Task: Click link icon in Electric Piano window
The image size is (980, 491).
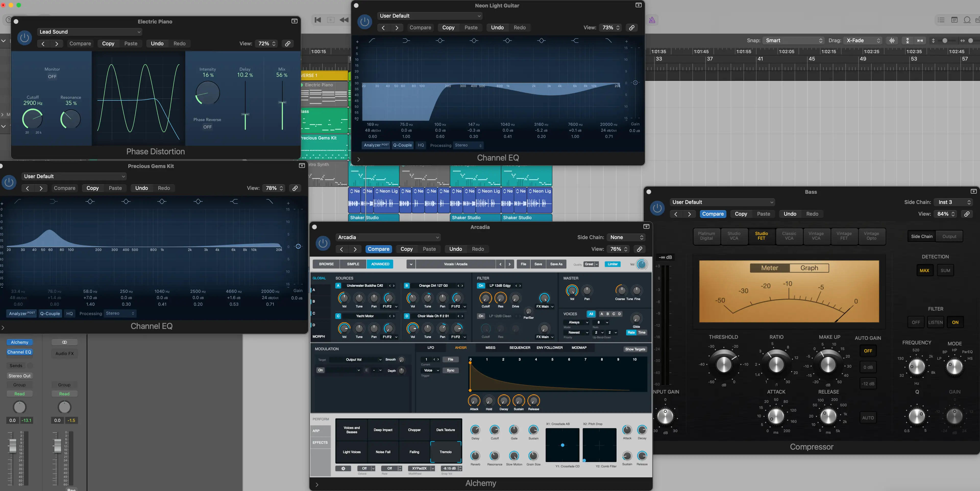Action: click(288, 44)
